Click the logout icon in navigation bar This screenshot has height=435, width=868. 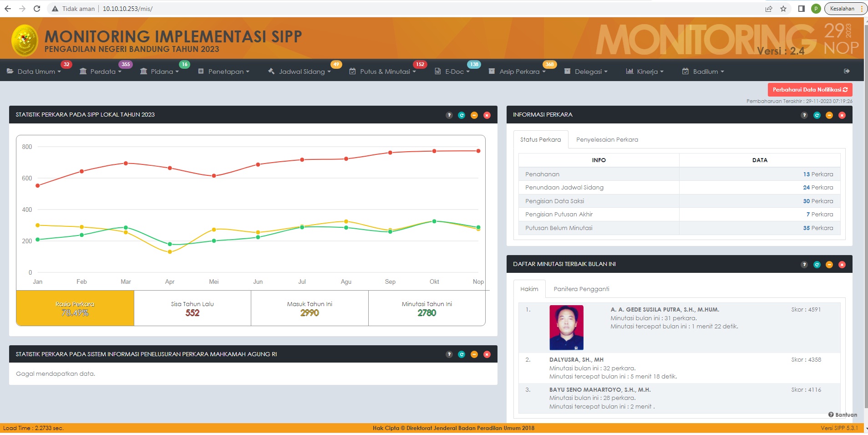tap(847, 71)
